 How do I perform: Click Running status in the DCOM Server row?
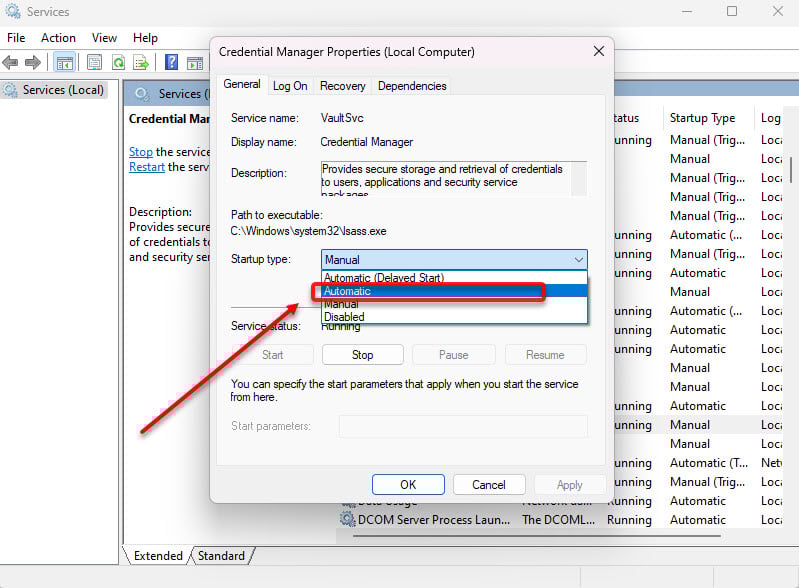[629, 520]
